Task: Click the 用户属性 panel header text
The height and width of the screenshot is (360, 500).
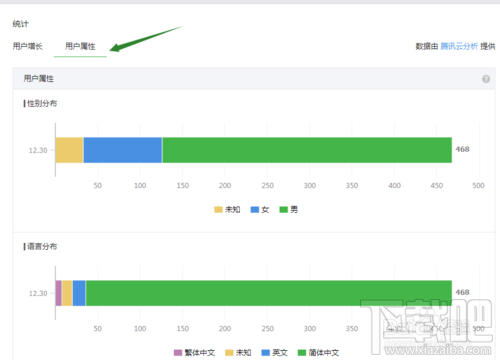Action: click(x=39, y=79)
